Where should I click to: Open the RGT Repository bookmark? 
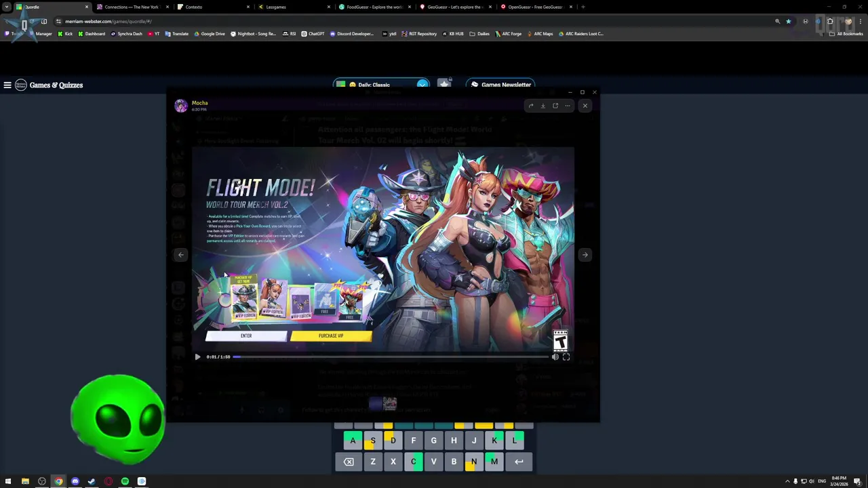(420, 33)
